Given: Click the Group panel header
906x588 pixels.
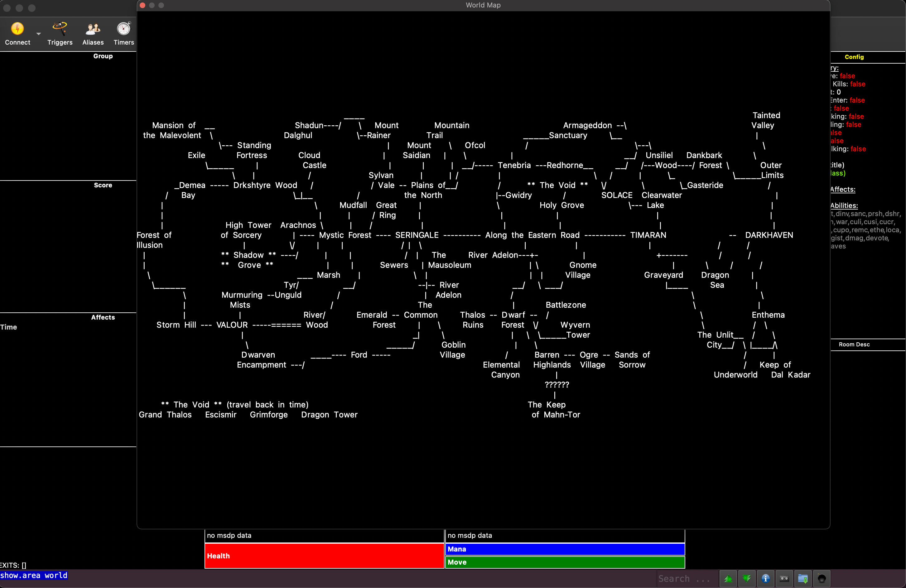Looking at the screenshot, I should pos(103,56).
